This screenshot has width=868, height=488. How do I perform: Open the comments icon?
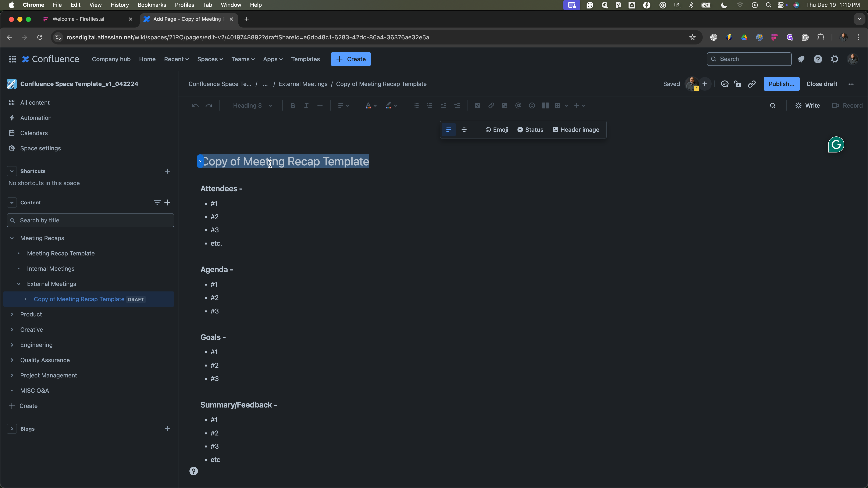[725, 84]
